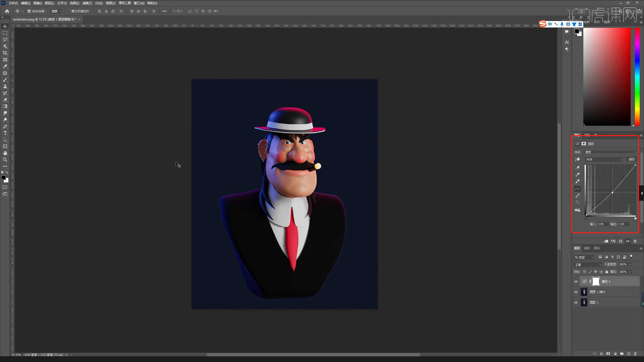
Task: Reset curves adjustment to defaults
Action: (621, 241)
